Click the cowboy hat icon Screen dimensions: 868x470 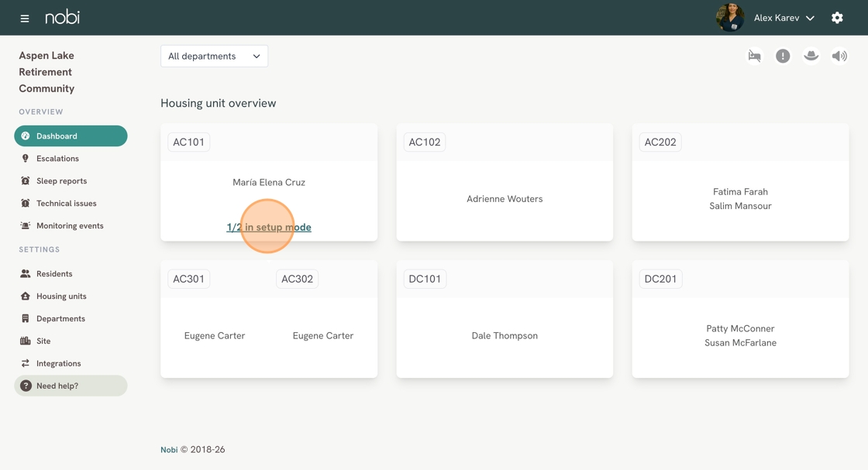click(x=811, y=56)
